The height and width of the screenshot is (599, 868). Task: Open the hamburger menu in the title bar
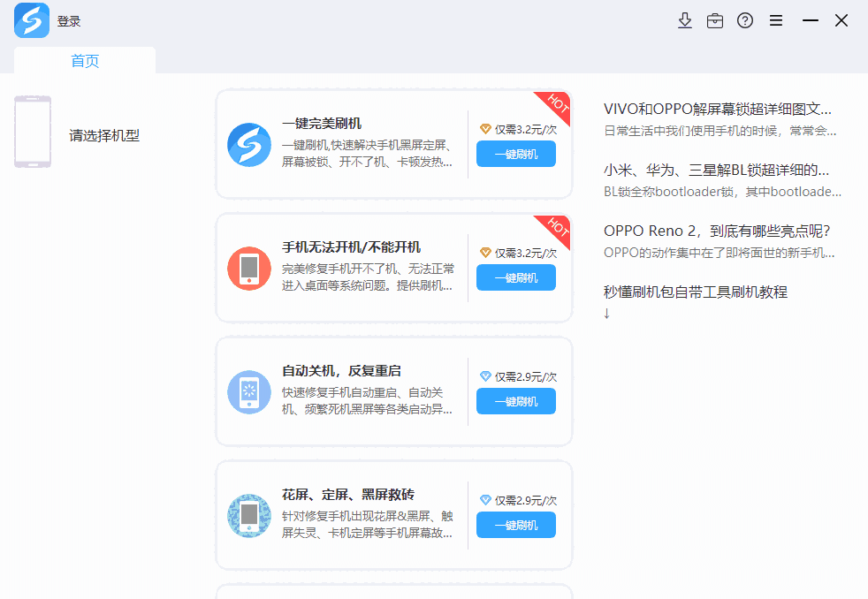[x=776, y=19]
